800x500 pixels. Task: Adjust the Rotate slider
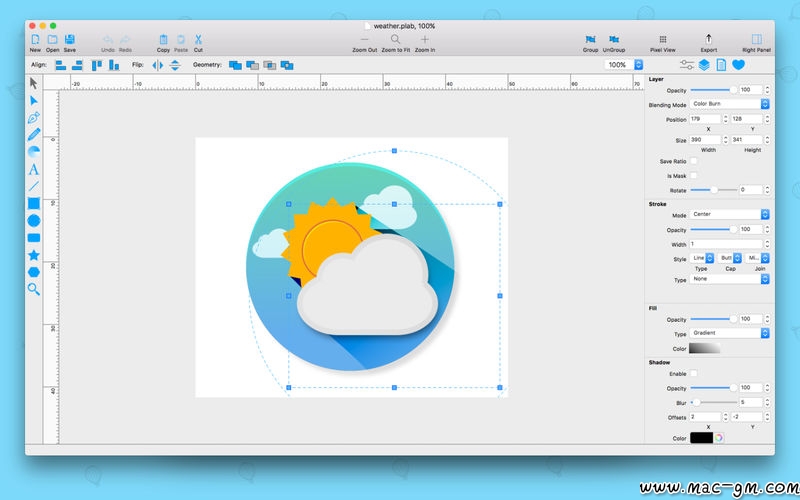[x=713, y=190]
